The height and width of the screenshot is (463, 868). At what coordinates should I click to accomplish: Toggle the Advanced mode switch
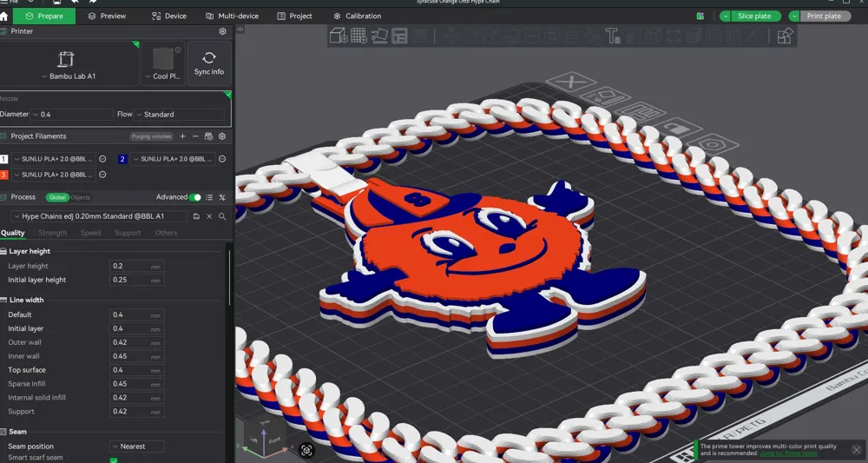click(194, 197)
